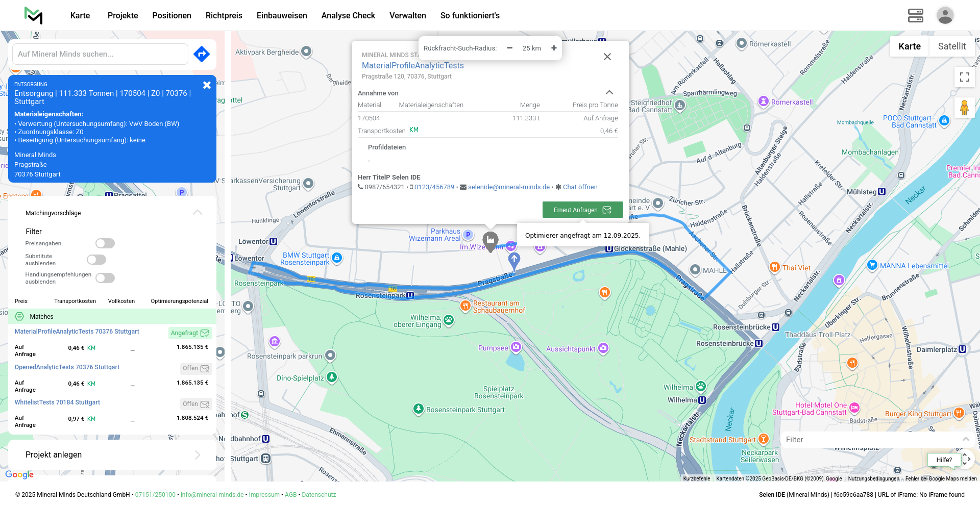The width and height of the screenshot is (980, 507).
Task: Close the blue Entsorgung info card
Action: coord(207,85)
